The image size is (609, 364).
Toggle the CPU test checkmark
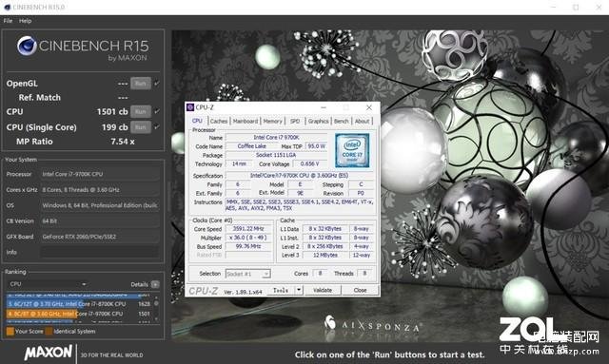(157, 111)
